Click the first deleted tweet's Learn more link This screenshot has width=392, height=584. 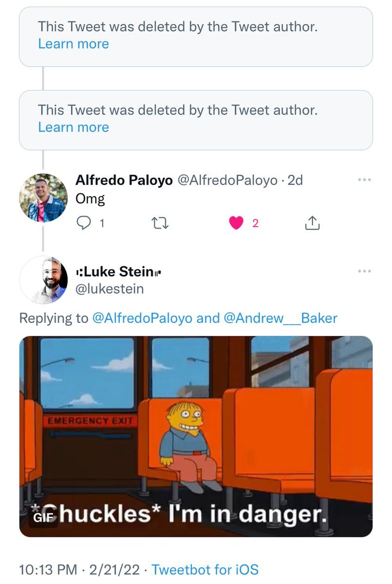tap(73, 44)
